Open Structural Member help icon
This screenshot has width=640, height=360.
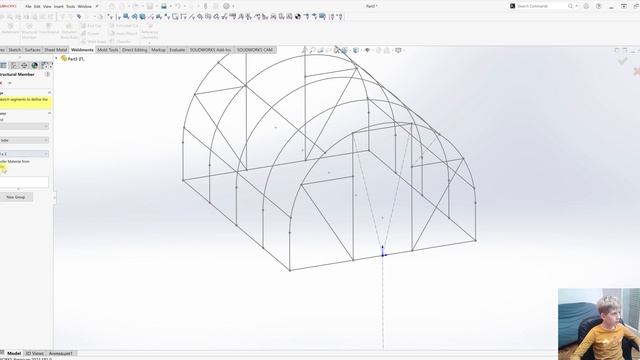[47, 74]
